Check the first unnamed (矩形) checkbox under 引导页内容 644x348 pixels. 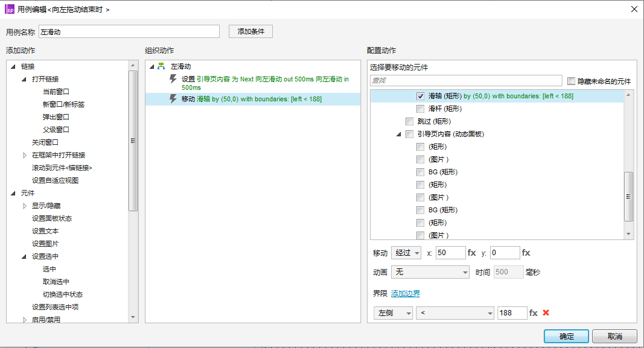[x=420, y=147]
